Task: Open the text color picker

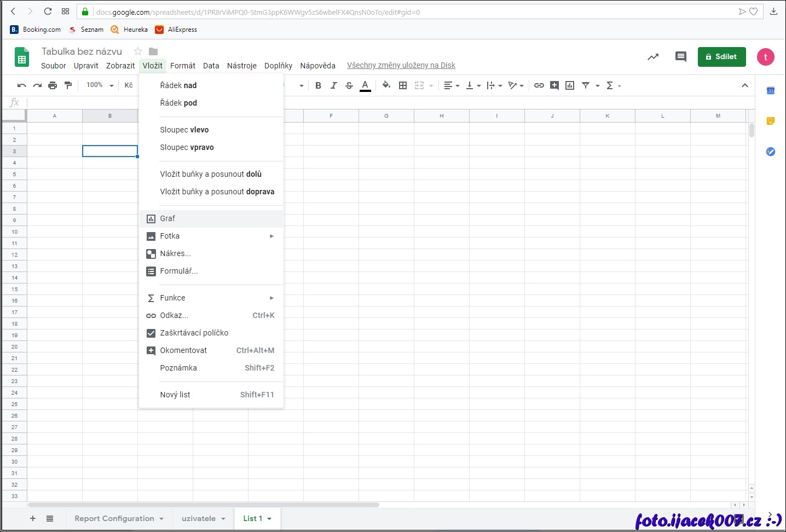Action: point(365,85)
